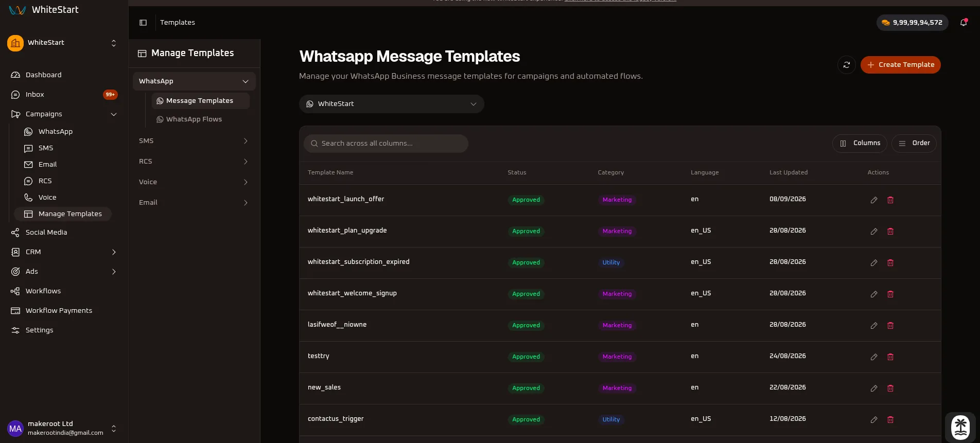Expand the RCS templates section

tap(194, 162)
